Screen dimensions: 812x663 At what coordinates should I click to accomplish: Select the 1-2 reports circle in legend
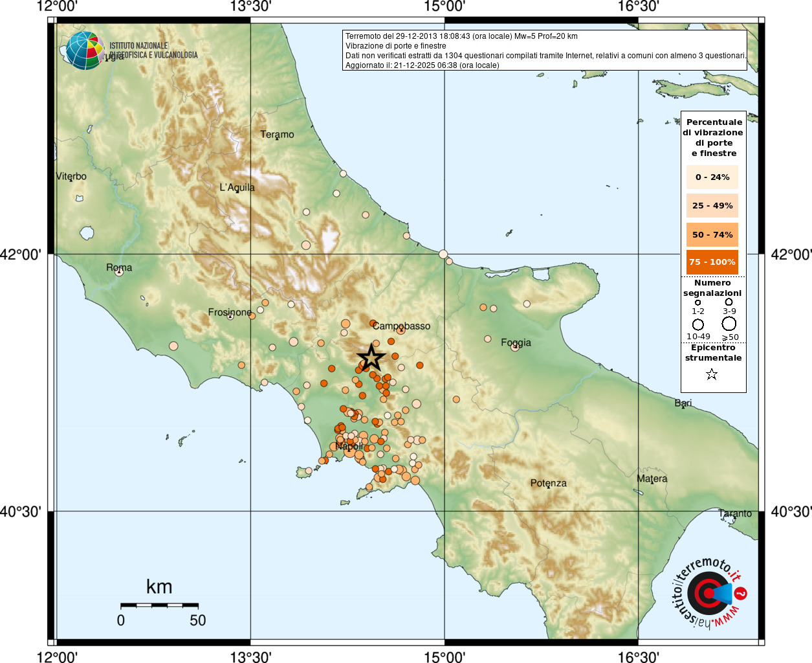[x=697, y=302]
